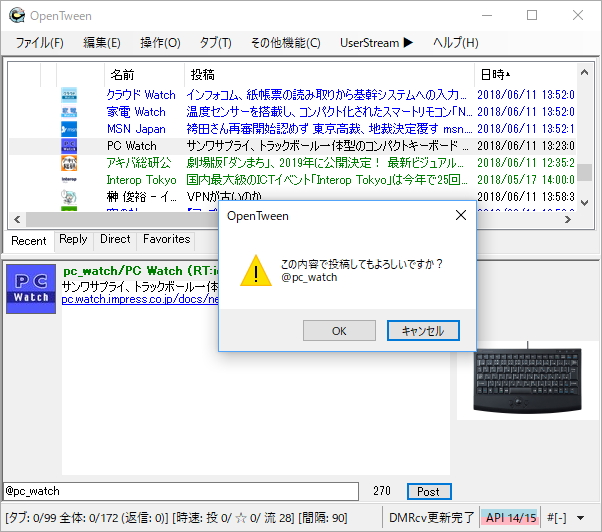Click the name Interop Tokyo
The width and height of the screenshot is (602, 532).
point(141,180)
